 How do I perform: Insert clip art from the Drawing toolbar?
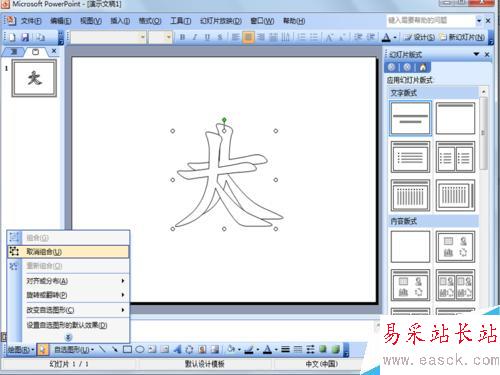tap(202, 349)
